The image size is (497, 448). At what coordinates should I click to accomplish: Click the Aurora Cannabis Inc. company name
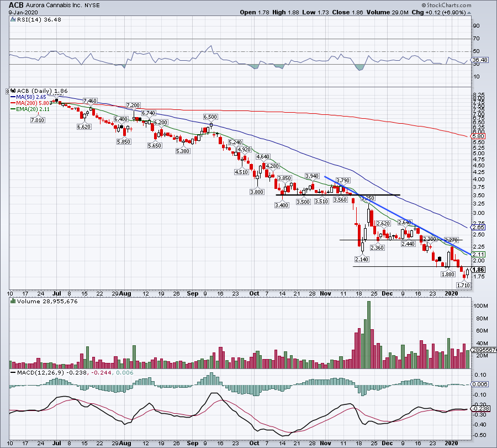54,6
